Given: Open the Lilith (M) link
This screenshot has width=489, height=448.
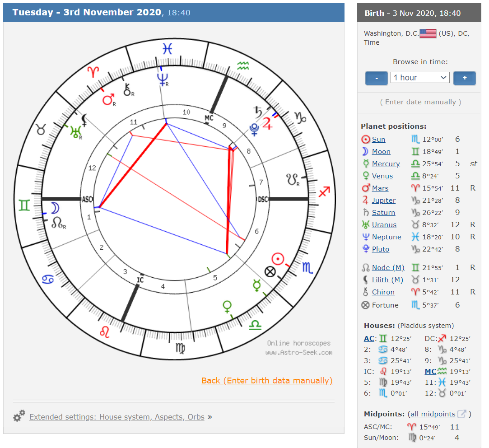Looking at the screenshot, I should click(388, 280).
